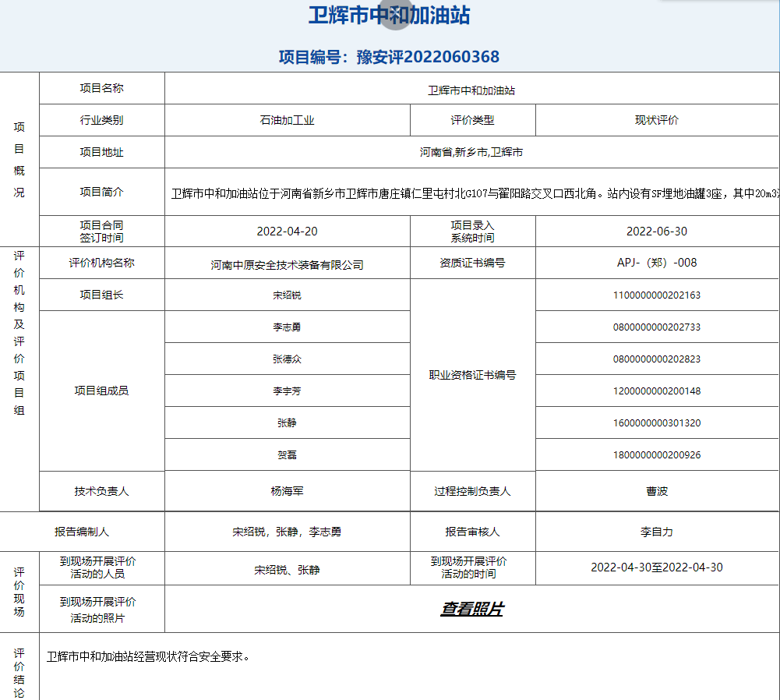
Task: Select certificate number 1100000000202163
Action: [x=657, y=295]
